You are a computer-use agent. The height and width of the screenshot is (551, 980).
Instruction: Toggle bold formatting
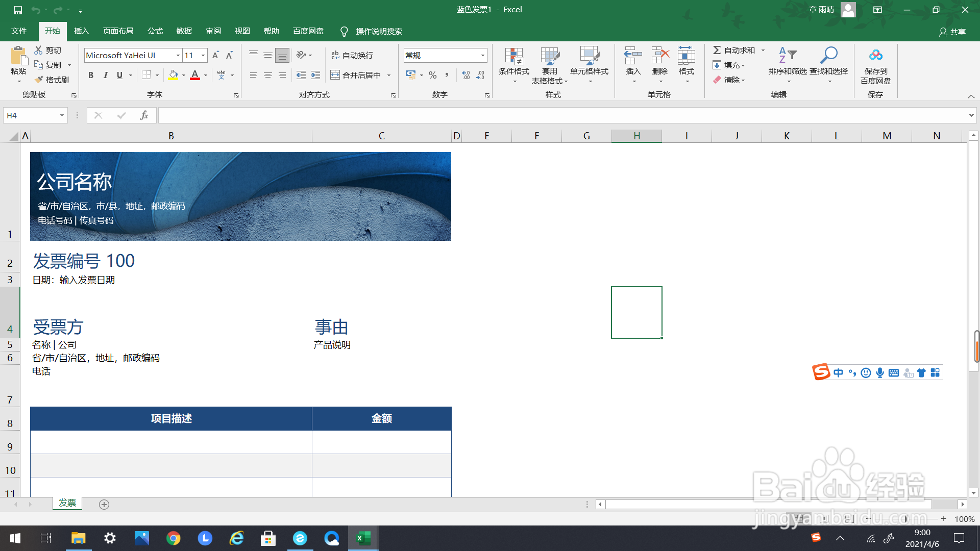click(x=91, y=75)
